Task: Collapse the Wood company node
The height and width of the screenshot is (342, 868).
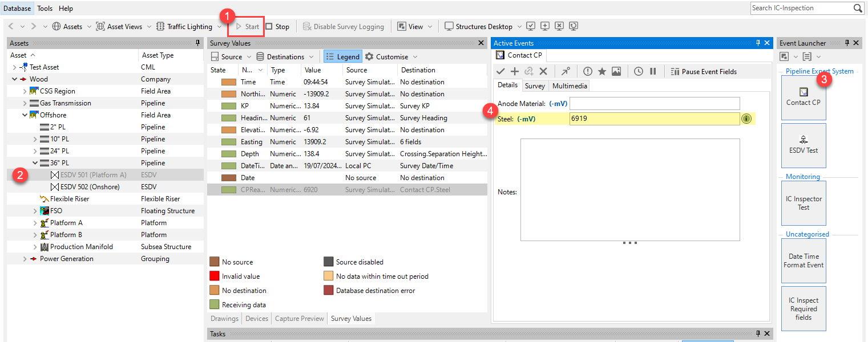Action: (x=14, y=79)
